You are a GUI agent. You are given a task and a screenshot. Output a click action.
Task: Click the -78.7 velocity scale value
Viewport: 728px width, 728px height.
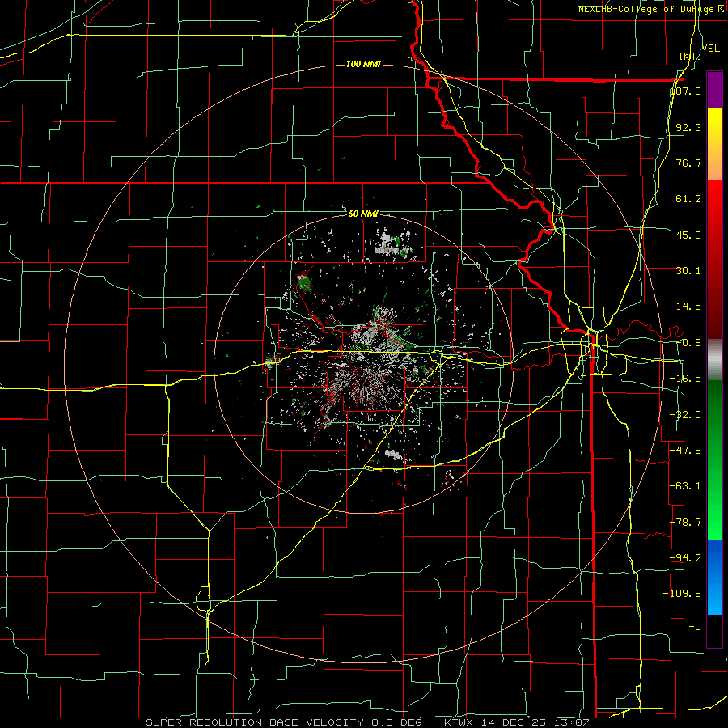tap(686, 523)
